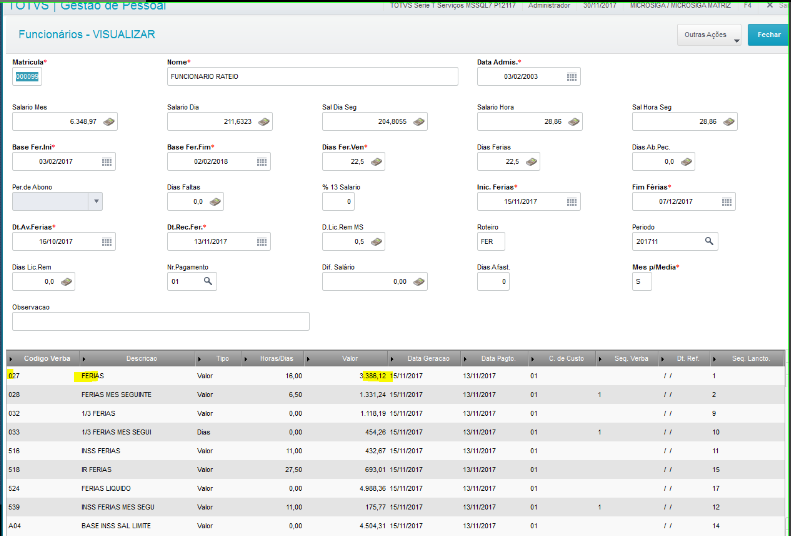Select row 032 1/3 FERIAS

[396, 413]
